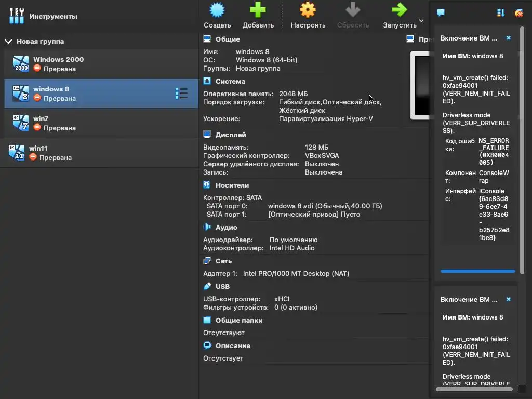
Task: Click the Создать toolbar icon
Action: click(x=217, y=10)
